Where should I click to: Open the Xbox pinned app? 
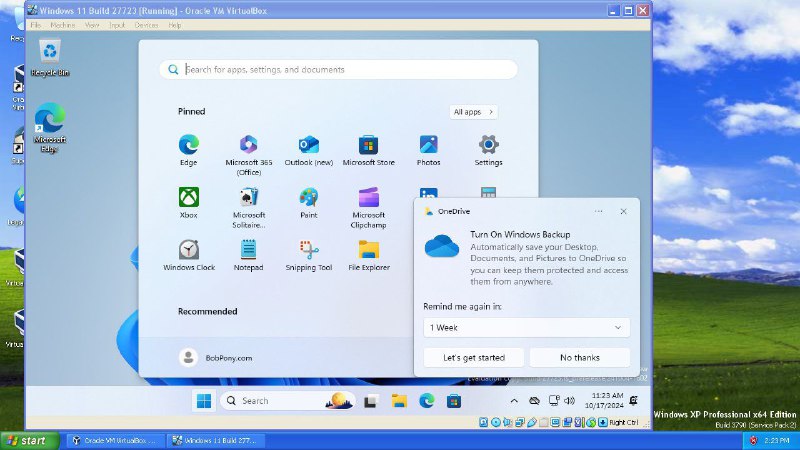coord(188,203)
